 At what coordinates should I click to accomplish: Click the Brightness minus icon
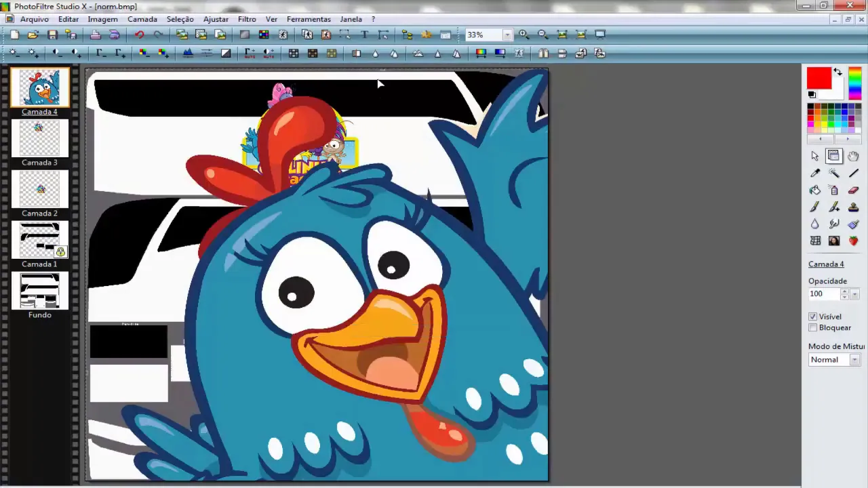pos(14,53)
